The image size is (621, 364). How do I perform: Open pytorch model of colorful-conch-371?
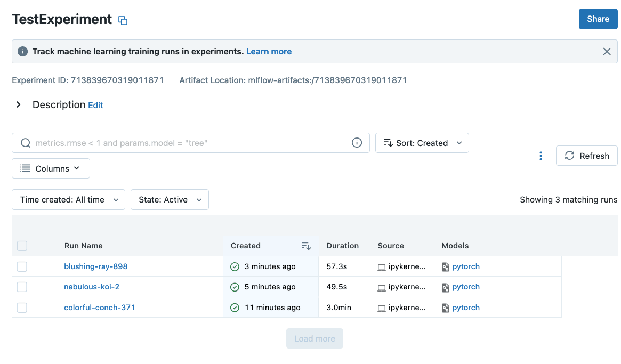click(x=466, y=308)
